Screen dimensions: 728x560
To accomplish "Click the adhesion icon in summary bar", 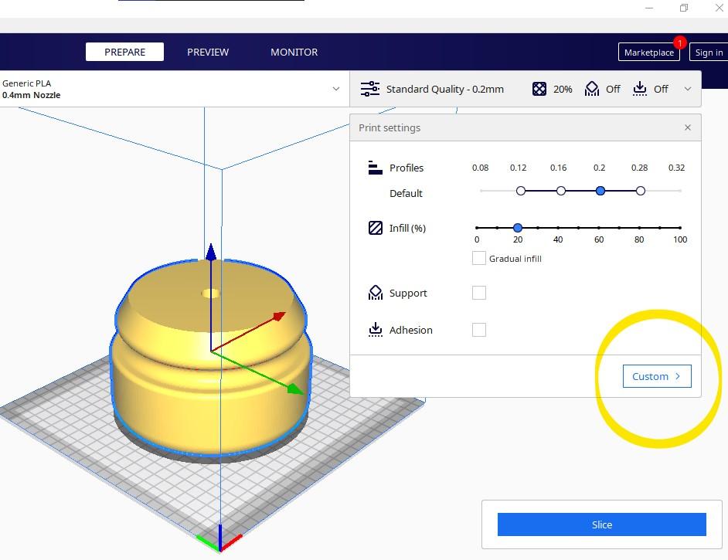I will pos(640,89).
